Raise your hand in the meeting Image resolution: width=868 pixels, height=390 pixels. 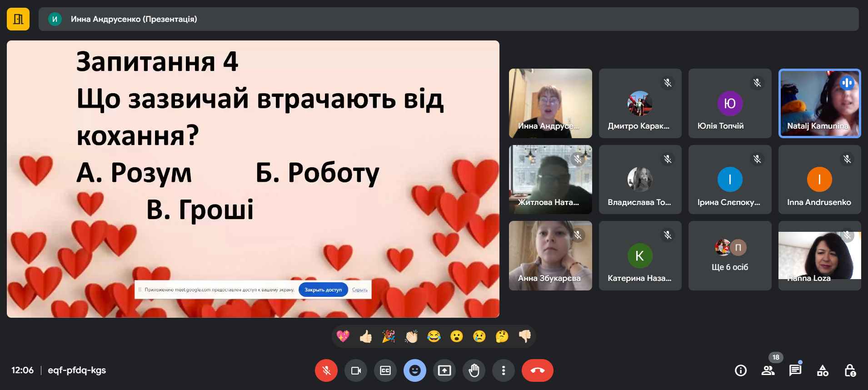pos(474,370)
